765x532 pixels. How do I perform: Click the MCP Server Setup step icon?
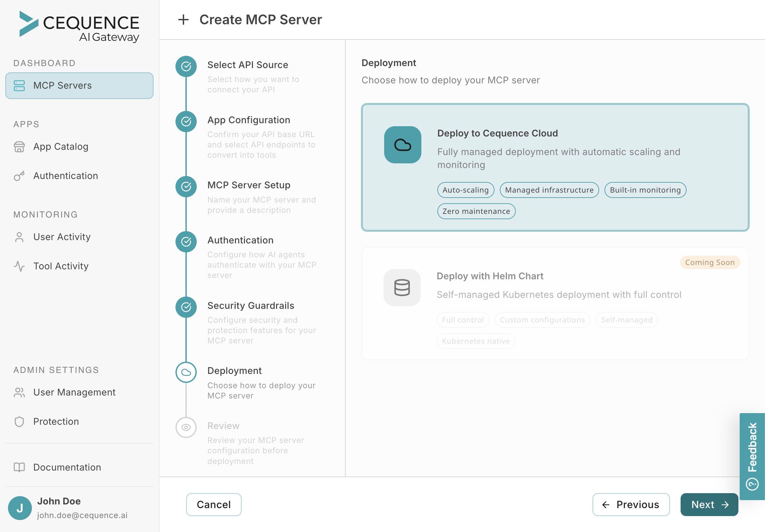coord(186,186)
